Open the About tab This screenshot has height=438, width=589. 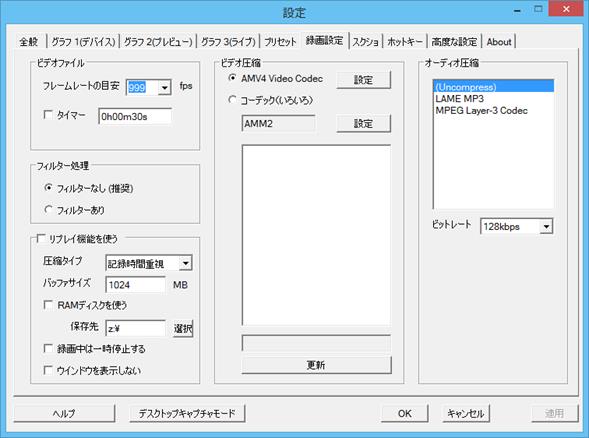(499, 42)
